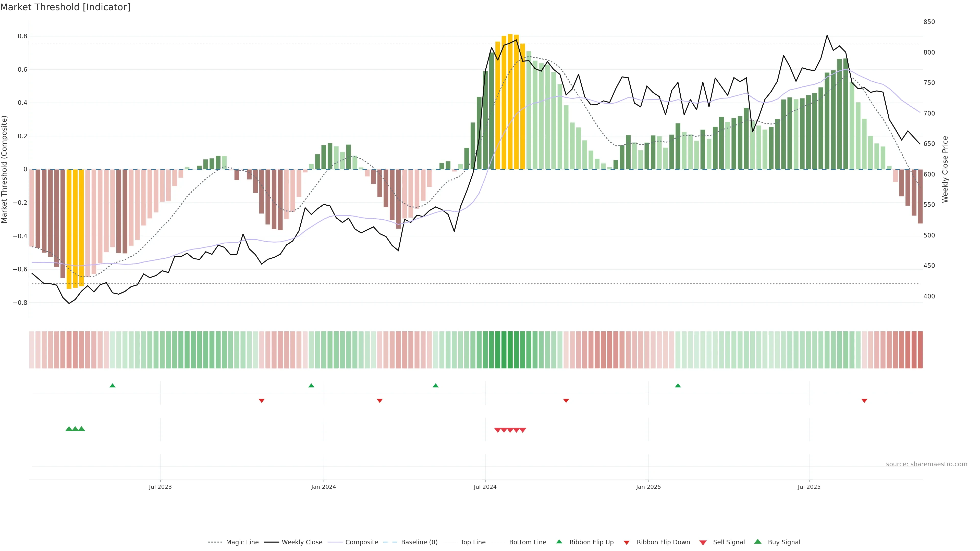Click the Top Line legend label
This screenshot has width=980, height=551.
pos(473,542)
